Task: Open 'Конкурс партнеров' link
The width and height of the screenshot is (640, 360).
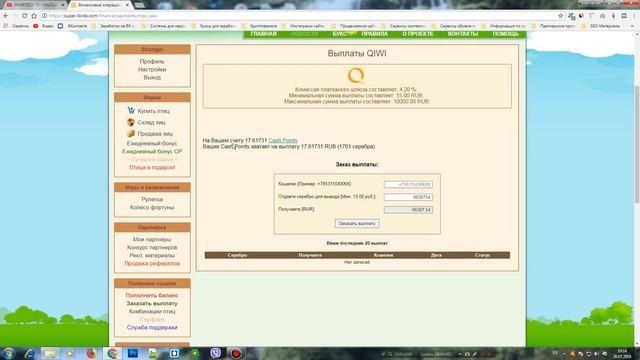Action: tap(152, 247)
